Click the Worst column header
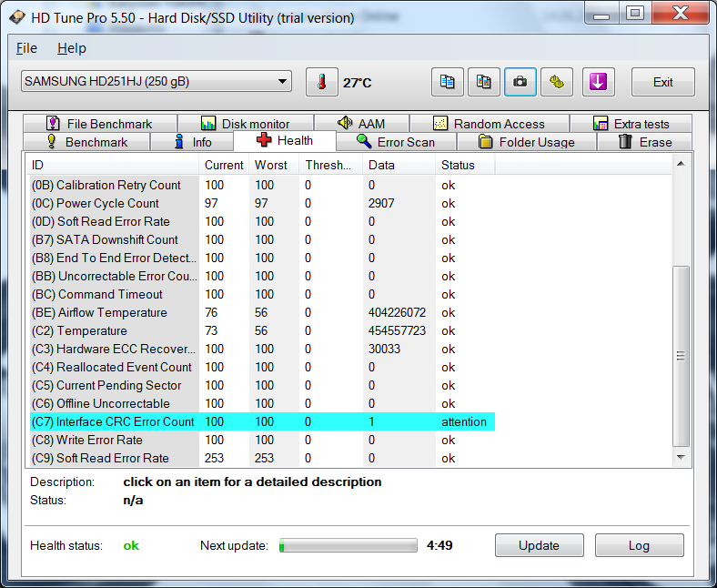The image size is (717, 588). [x=274, y=165]
